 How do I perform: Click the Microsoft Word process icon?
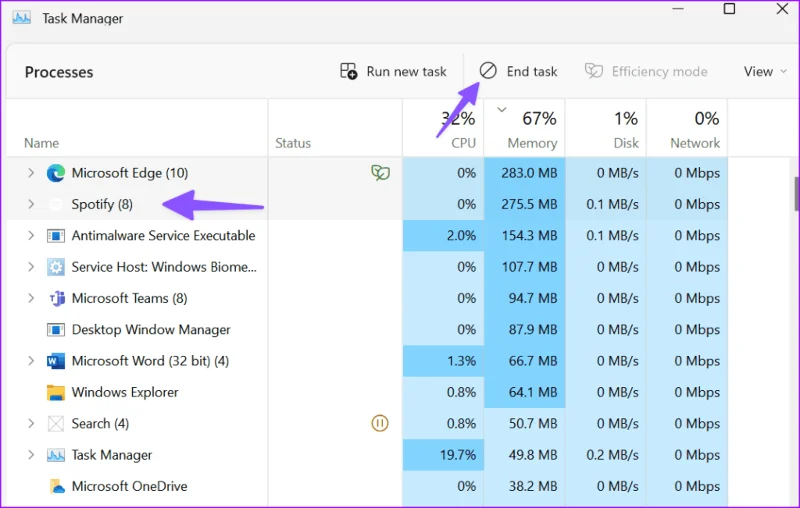[56, 361]
